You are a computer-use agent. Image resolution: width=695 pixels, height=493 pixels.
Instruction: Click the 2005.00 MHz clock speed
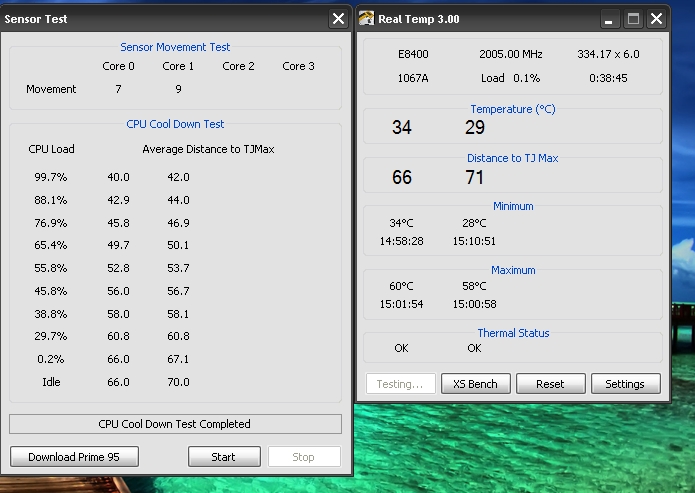tap(511, 54)
